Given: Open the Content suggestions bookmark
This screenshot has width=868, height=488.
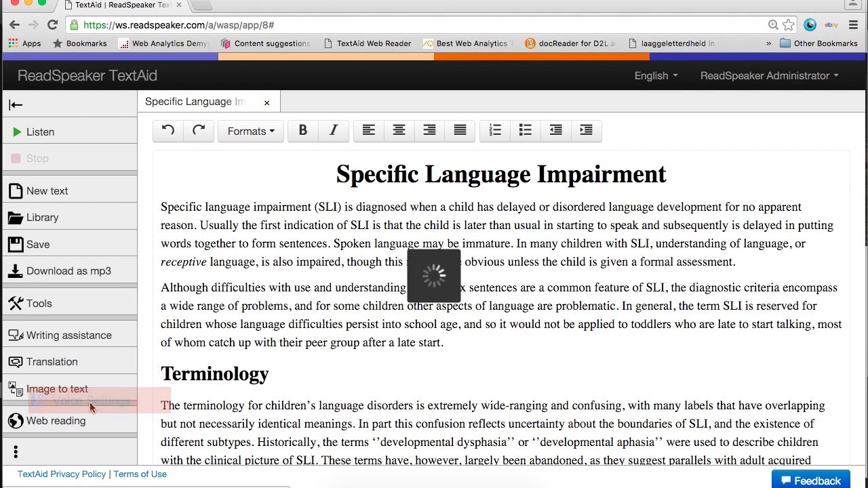Looking at the screenshot, I should (265, 43).
